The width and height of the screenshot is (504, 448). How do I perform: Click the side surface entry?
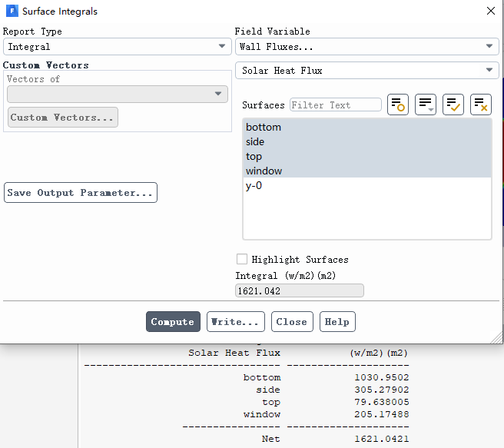[x=255, y=141]
